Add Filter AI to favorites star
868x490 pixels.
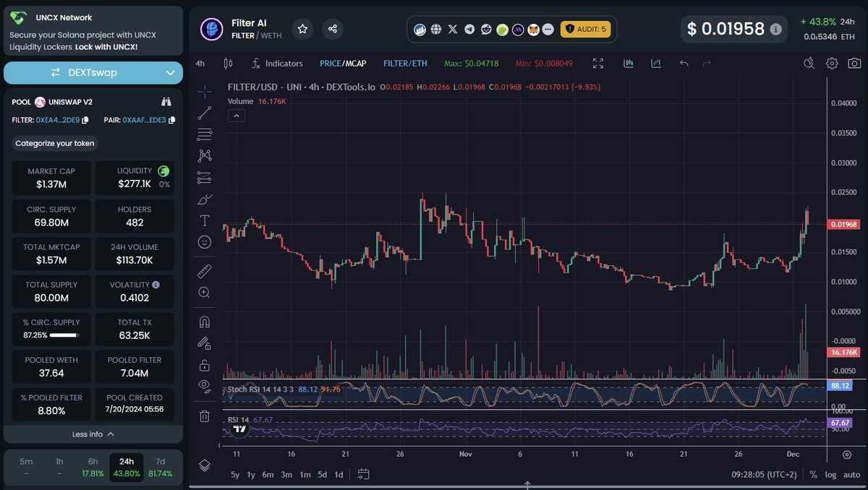tap(302, 29)
